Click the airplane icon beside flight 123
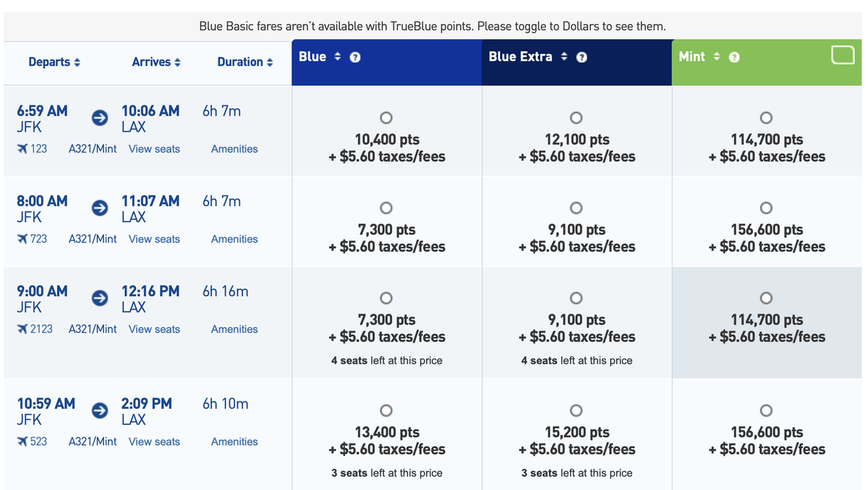This screenshot has width=868, height=490. [22, 149]
